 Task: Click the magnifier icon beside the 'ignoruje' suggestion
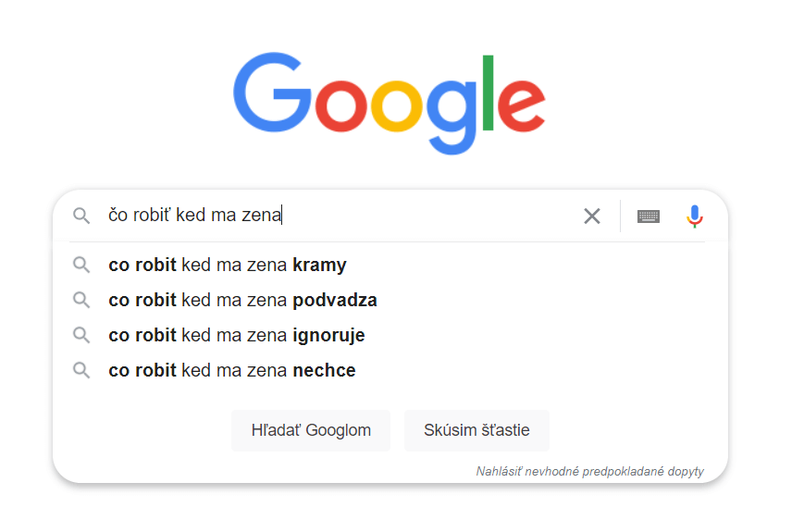tap(81, 335)
